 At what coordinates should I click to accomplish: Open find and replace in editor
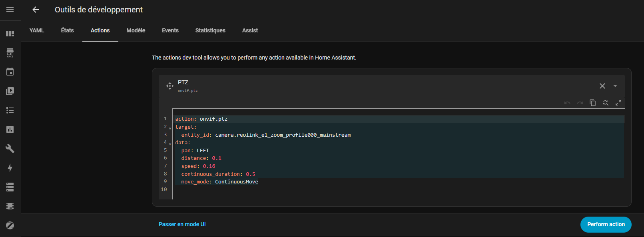point(606,103)
